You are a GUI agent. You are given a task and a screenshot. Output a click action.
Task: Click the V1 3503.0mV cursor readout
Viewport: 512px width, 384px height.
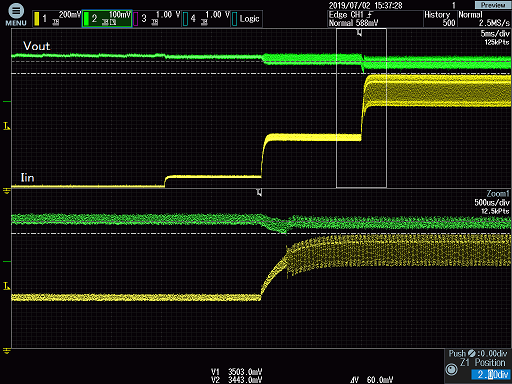[236, 371]
